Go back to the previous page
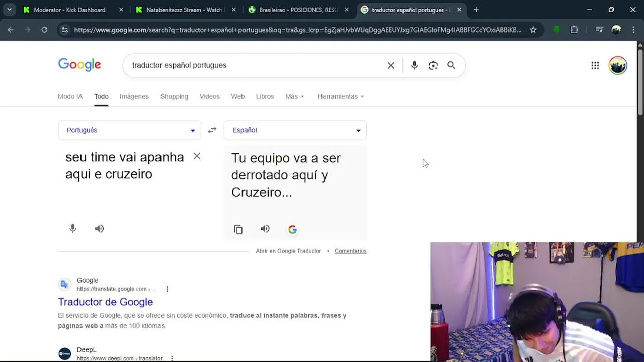644x362 pixels. point(11,30)
